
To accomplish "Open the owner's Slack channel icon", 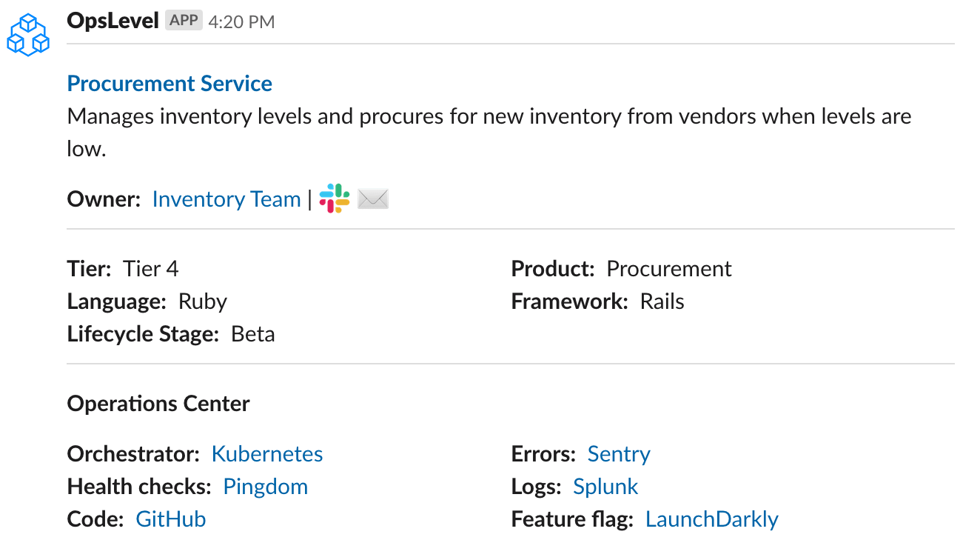I will pos(335,199).
